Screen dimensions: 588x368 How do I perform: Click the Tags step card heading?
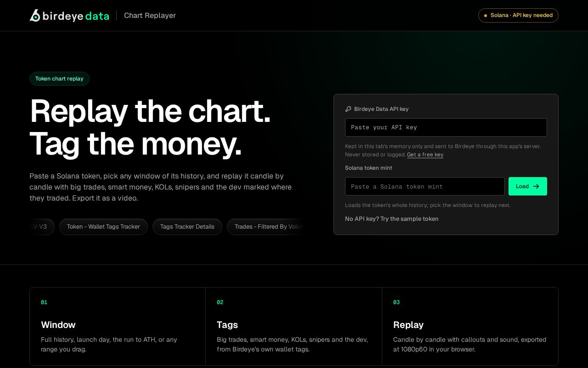coord(227,325)
